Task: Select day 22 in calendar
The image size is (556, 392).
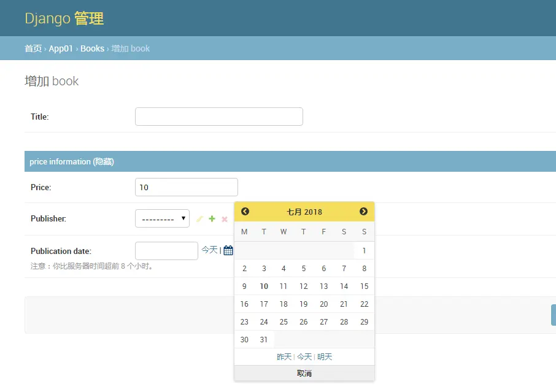Action: 364,304
